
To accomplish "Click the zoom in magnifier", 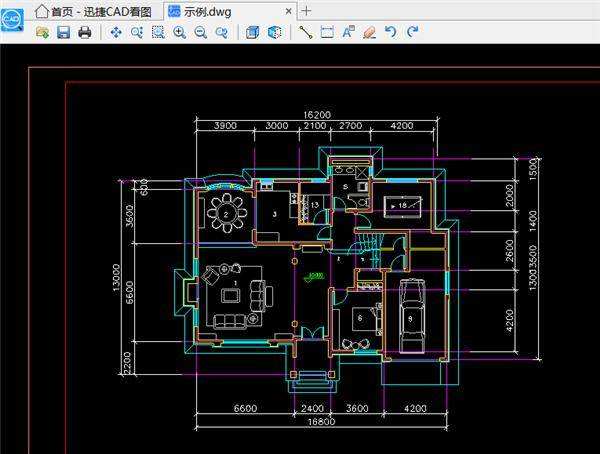I will (x=179, y=32).
